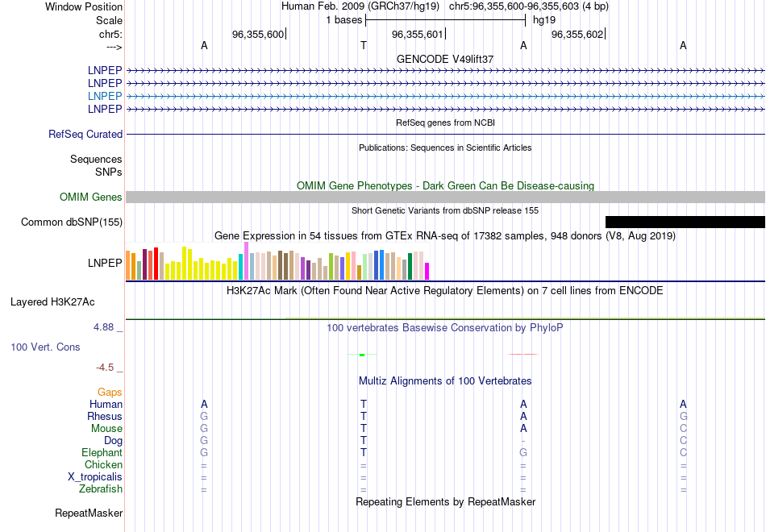Screen dimensions: 766x532
Task: Click the green PhyloP conservation bar
Action: pyautogui.click(x=362, y=355)
